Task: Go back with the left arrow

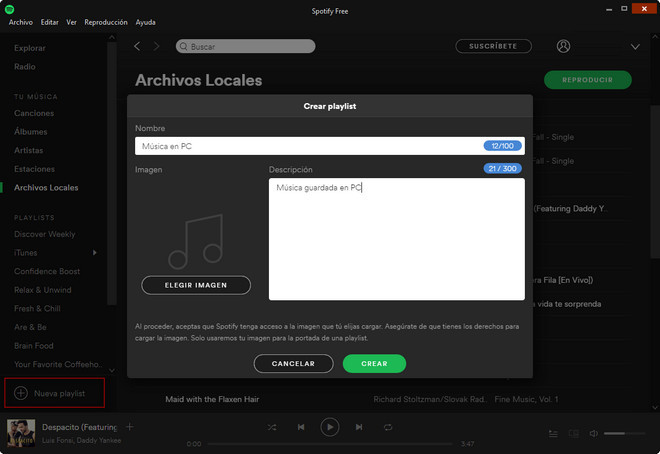Action: [137, 46]
